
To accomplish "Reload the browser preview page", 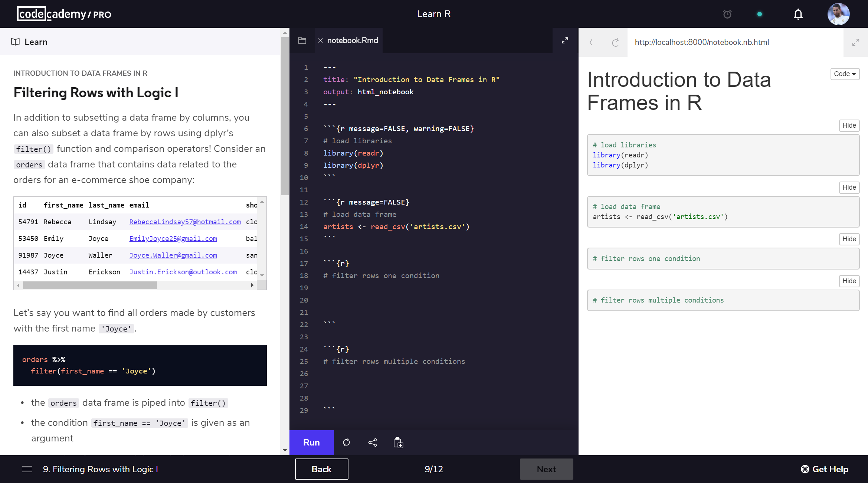I will pyautogui.click(x=615, y=42).
